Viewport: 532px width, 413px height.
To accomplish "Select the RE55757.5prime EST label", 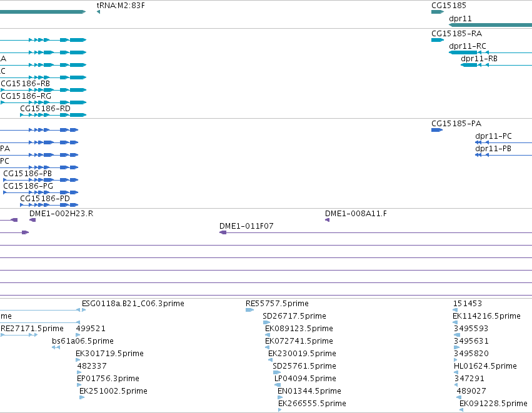I will tap(277, 304).
